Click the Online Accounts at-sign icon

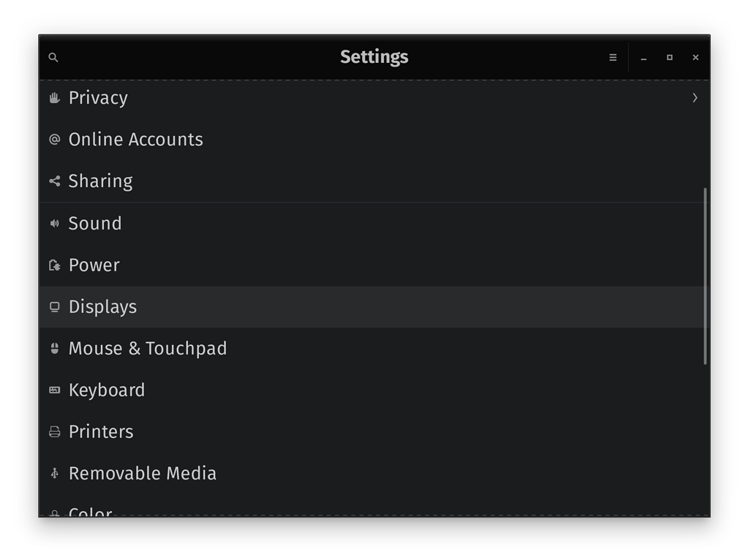pos(54,140)
